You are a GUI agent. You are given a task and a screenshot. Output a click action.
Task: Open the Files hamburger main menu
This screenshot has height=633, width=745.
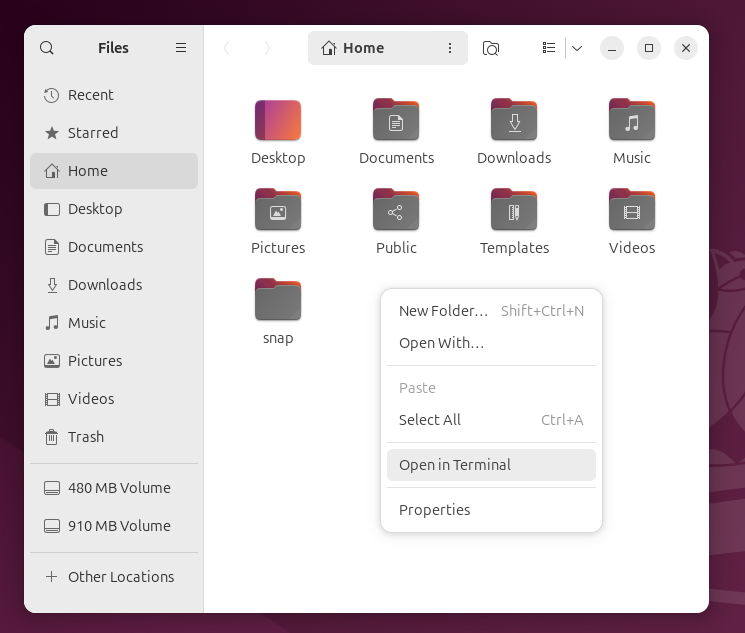pos(181,48)
